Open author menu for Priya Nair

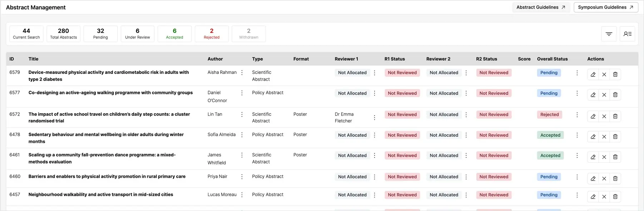tap(242, 177)
